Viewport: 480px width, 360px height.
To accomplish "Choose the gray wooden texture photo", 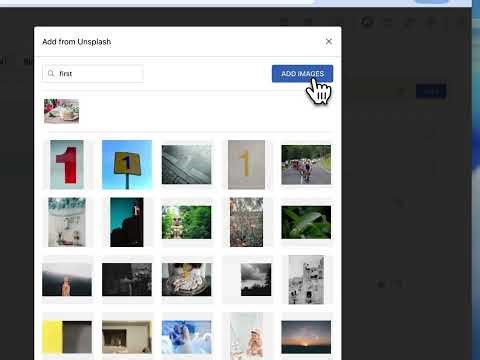I will (186, 164).
